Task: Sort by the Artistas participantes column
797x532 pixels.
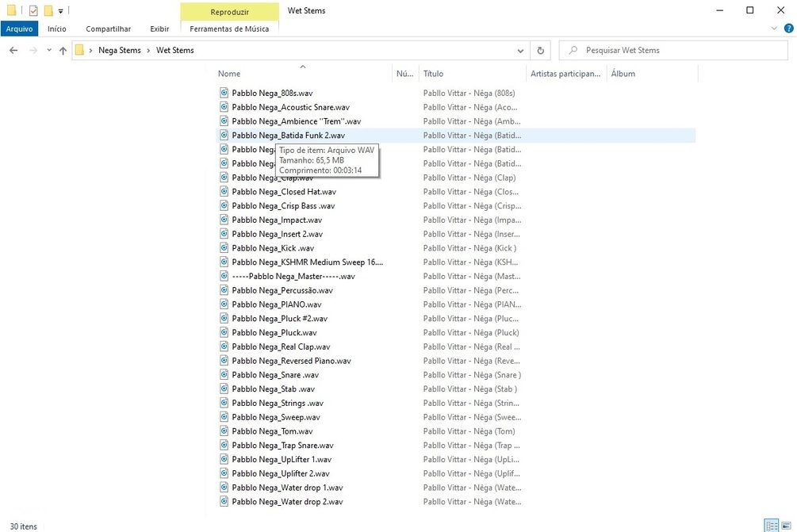Action: [565, 74]
